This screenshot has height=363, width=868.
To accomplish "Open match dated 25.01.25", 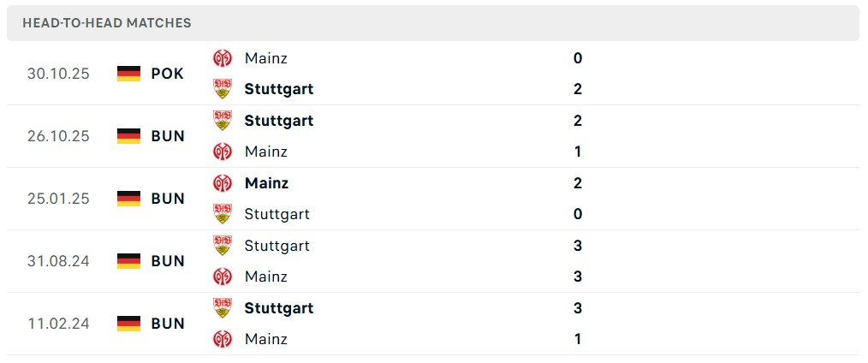I will [x=57, y=199].
